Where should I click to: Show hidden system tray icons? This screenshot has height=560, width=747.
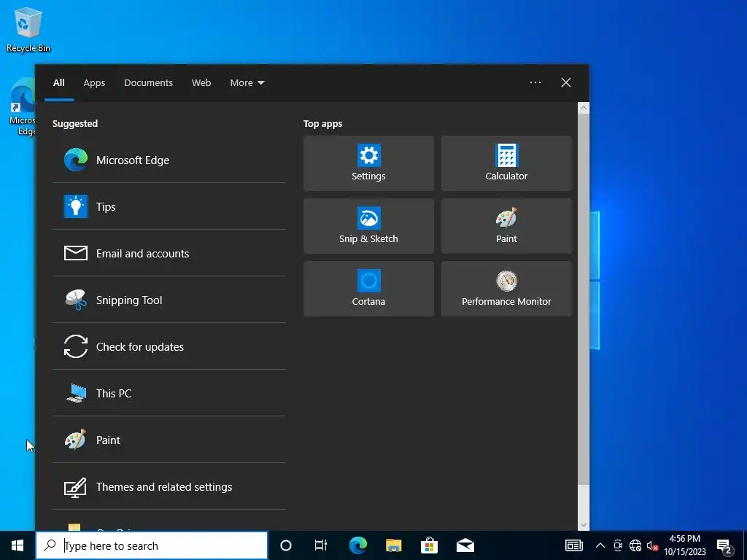(x=600, y=545)
